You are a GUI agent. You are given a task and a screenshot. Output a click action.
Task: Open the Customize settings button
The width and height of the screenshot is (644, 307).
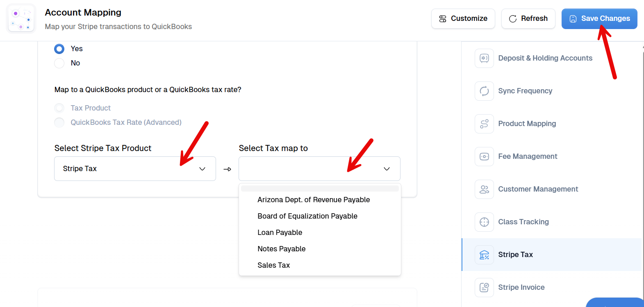click(x=463, y=19)
